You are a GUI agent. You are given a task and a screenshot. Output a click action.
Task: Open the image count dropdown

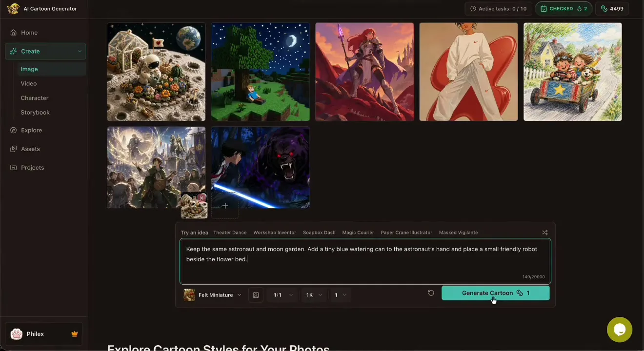click(340, 295)
